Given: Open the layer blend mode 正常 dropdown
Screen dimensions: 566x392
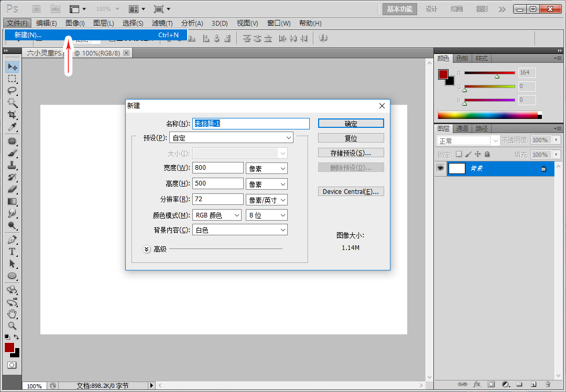Looking at the screenshot, I should click(468, 140).
